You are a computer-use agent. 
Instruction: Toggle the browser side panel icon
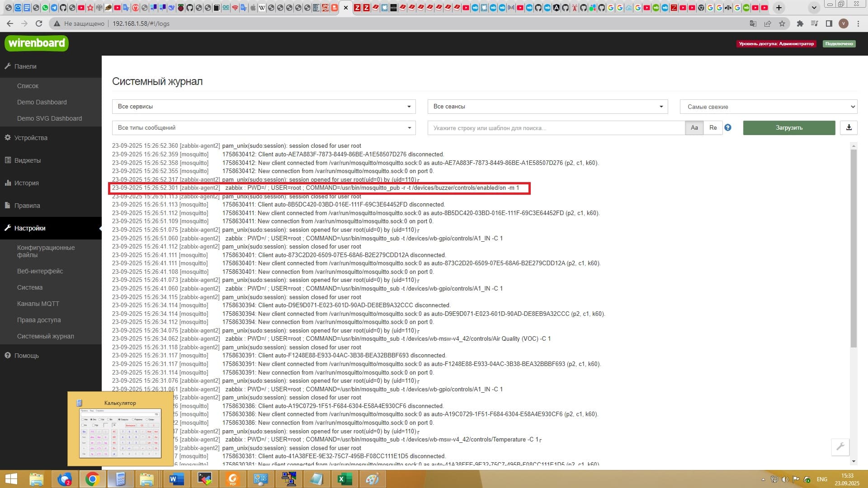point(829,23)
